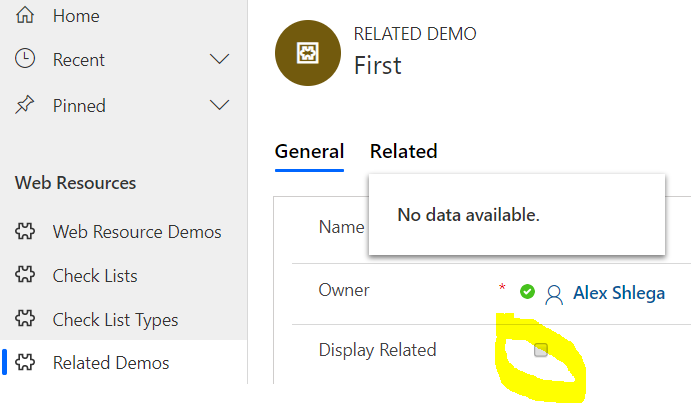This screenshot has height=404, width=691.
Task: Go to Web Resource Demos
Action: point(137,232)
